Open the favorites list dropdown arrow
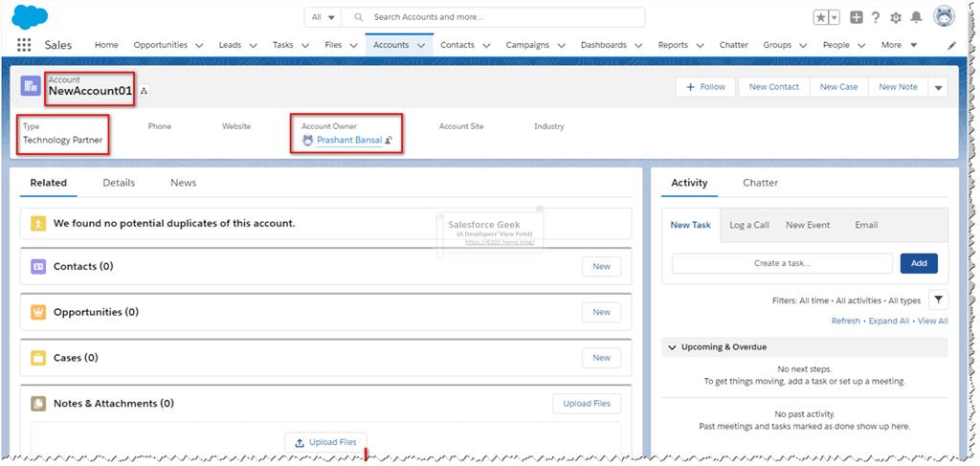Viewport: 980px width, 466px height. 835,17
